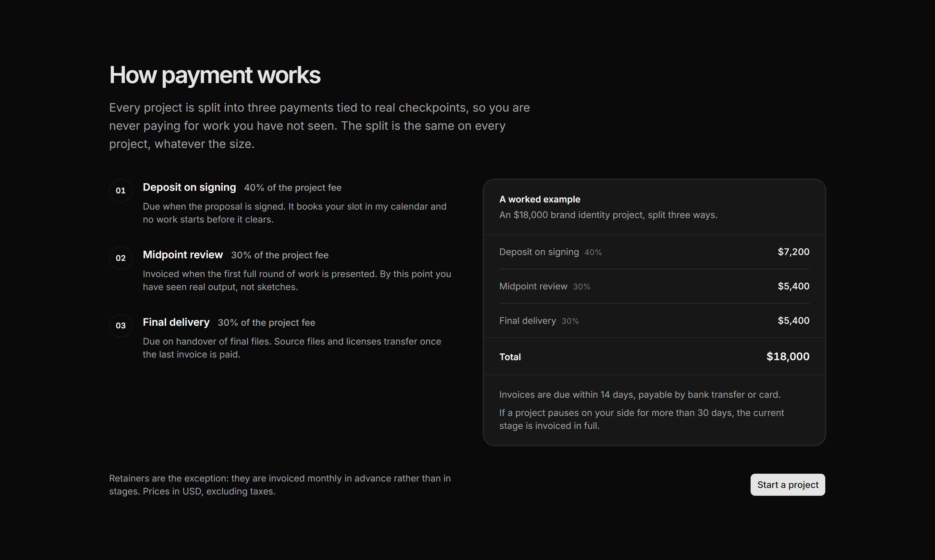Click the Final delivery $5,400 amount
Screen dimensions: 935x560
(x=793, y=320)
